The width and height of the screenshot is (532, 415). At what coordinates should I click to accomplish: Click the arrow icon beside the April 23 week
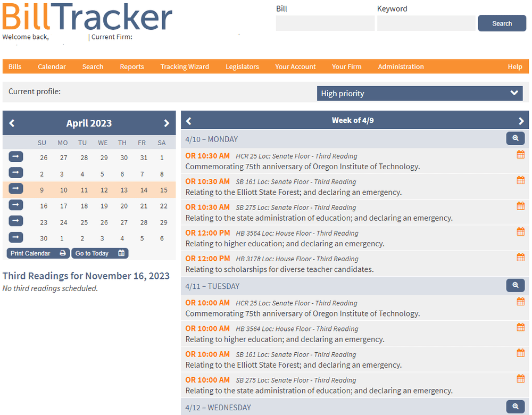point(15,221)
